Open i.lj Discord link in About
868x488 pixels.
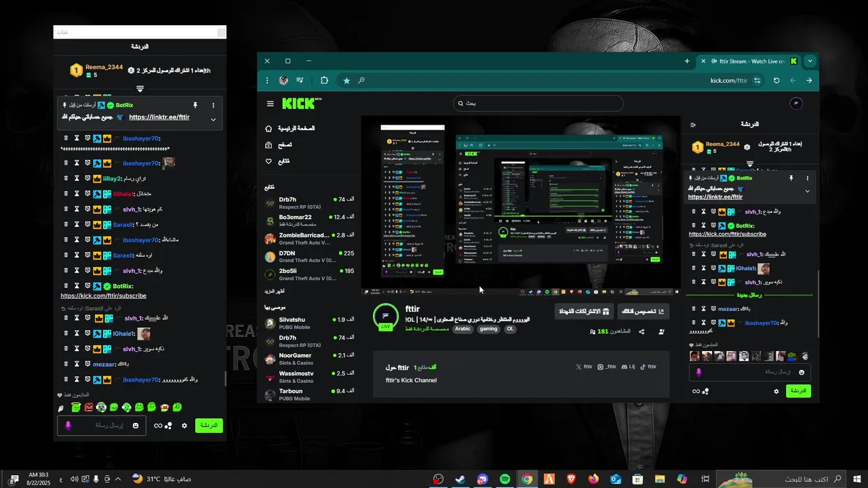(628, 367)
